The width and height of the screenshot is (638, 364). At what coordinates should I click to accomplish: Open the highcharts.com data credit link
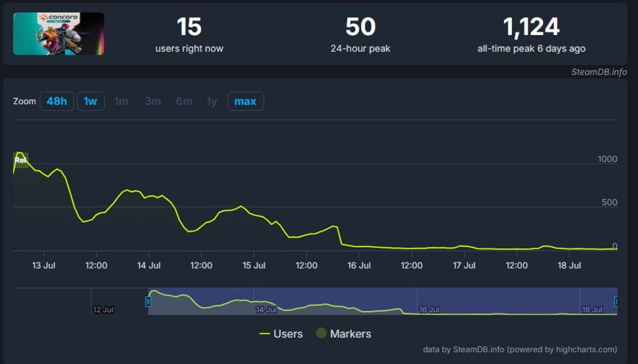520,349
